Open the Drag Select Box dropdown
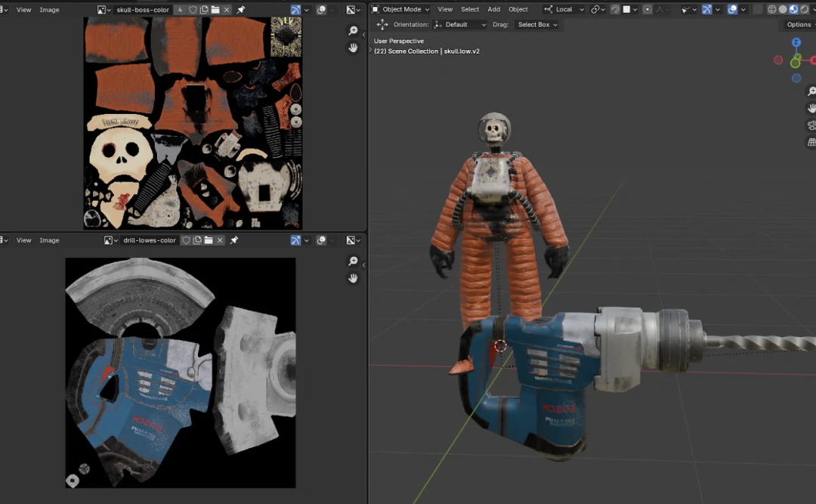The image size is (816, 504). 537,25
